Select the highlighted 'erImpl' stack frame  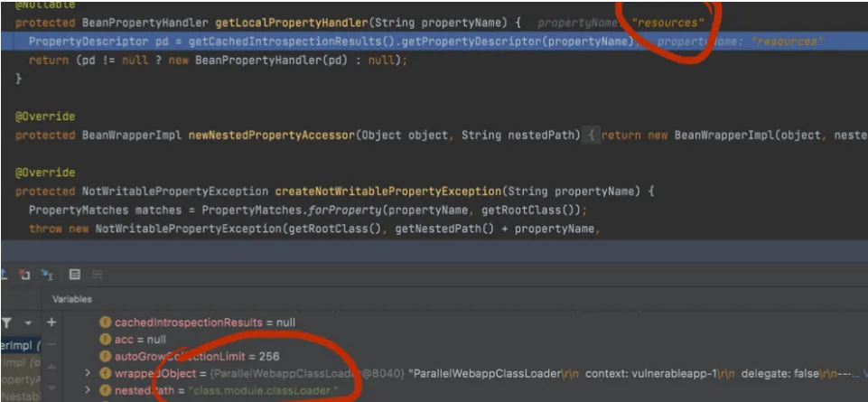20,346
